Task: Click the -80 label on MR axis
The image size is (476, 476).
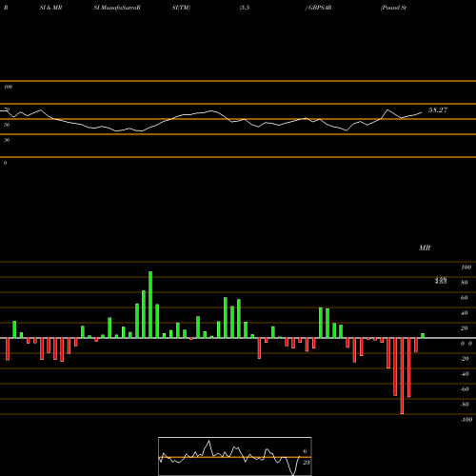Action: click(x=465, y=405)
